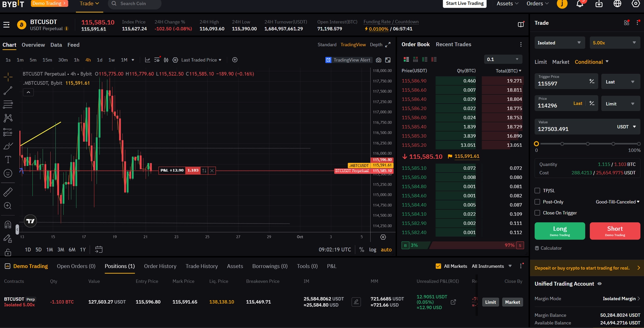Viewport: 644px width, 328px height.
Task: Open the order book 0.1 grouping dropdown
Action: click(503, 59)
